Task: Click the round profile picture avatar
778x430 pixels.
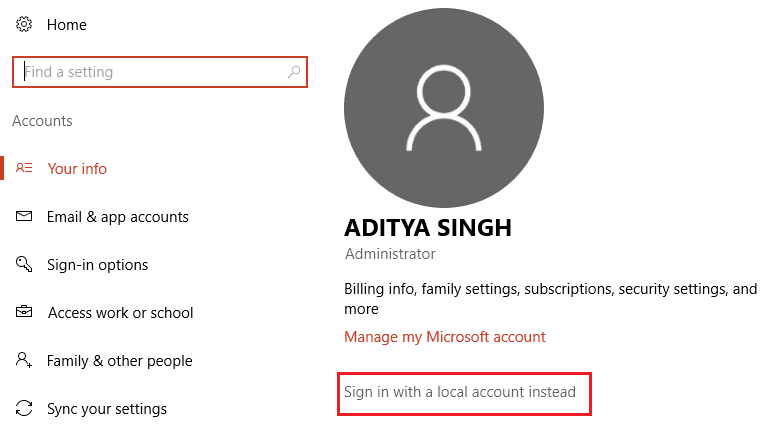Action: click(444, 108)
